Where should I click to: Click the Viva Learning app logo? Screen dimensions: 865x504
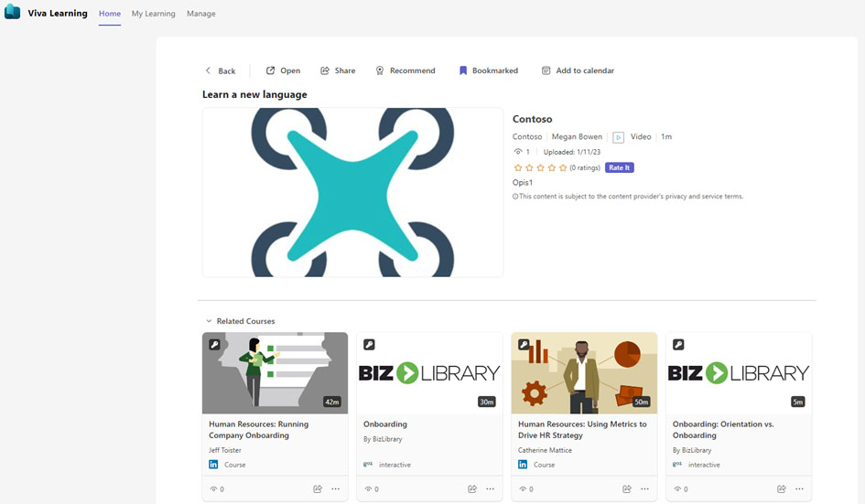coord(13,13)
